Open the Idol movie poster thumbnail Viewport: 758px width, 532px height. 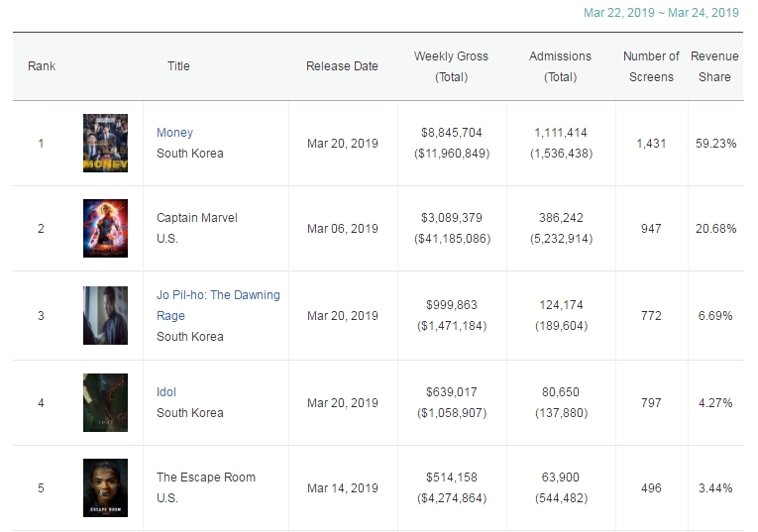105,402
